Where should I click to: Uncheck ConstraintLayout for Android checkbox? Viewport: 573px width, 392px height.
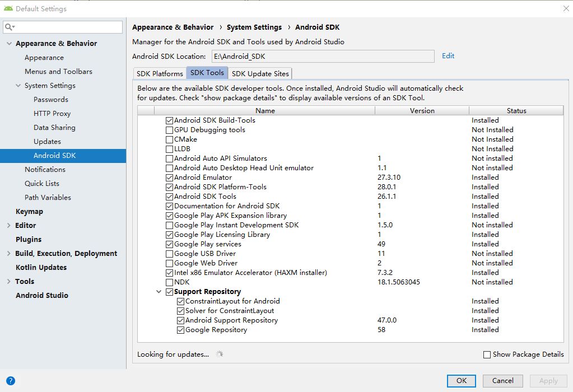180,301
